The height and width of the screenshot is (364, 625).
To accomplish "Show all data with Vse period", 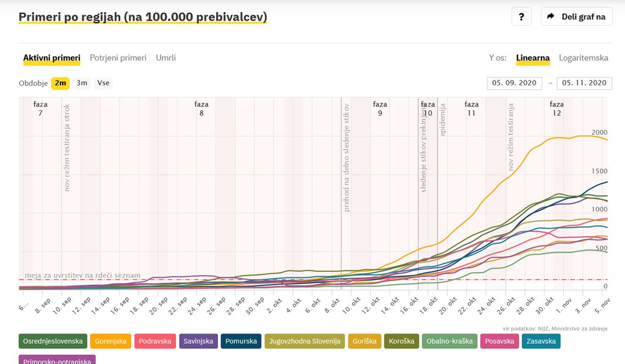I will 103,83.
